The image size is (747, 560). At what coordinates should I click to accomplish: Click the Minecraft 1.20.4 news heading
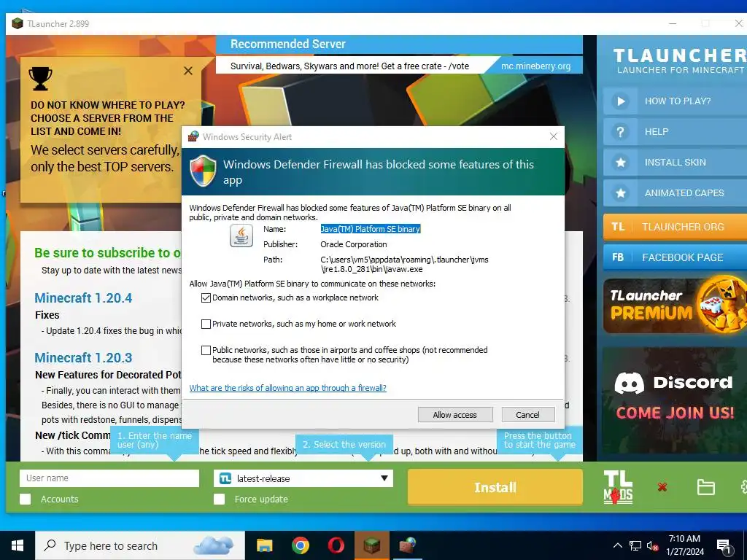click(x=83, y=298)
